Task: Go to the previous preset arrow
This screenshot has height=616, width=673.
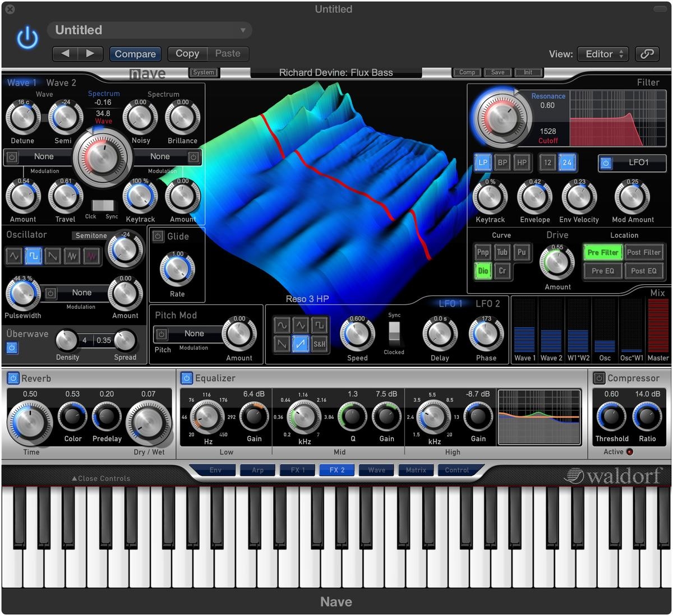Action: [66, 54]
